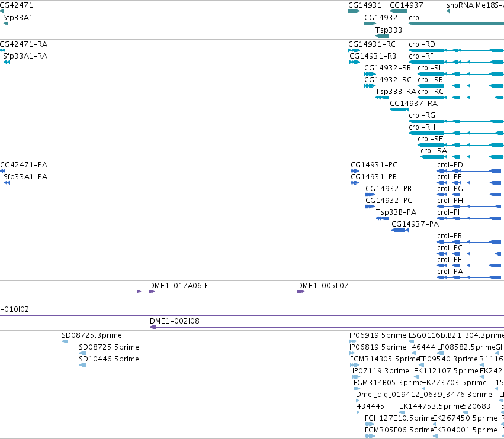Select the CG14937-RA transcript
Screen dimensions: 504x439
(399, 109)
